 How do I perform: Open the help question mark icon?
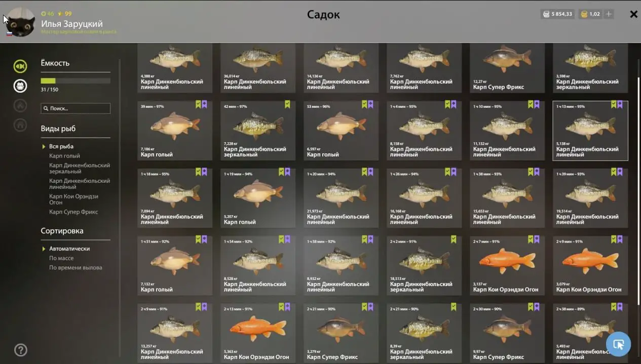pos(20,350)
